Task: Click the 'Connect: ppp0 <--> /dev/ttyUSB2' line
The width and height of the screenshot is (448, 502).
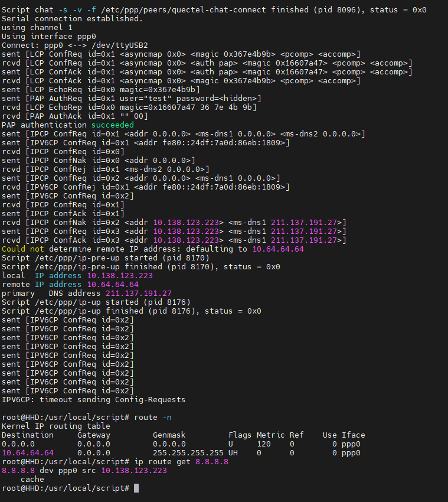Action: tap(74, 45)
